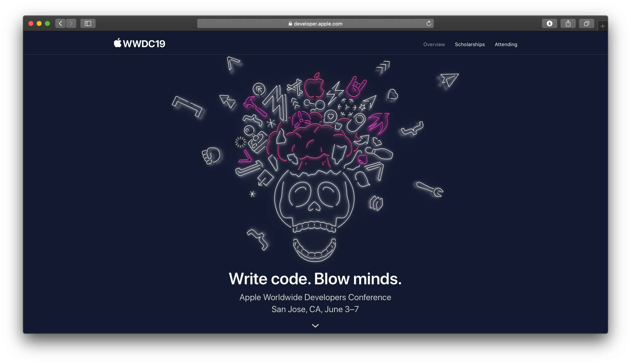Click the Write code. Blow minds. headline

pos(315,279)
